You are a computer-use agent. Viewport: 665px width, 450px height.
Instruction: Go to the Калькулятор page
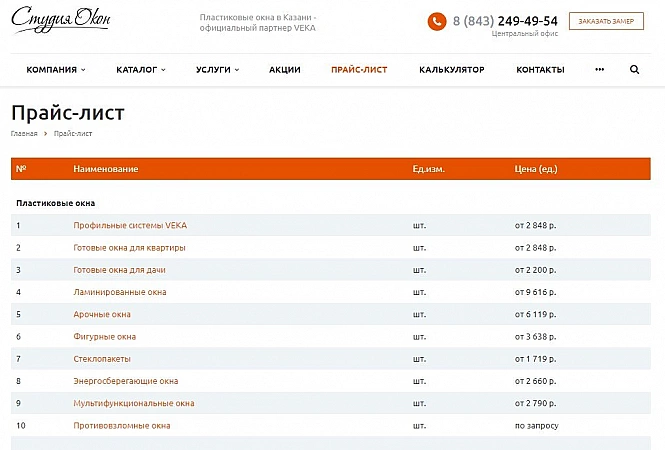coord(452,70)
